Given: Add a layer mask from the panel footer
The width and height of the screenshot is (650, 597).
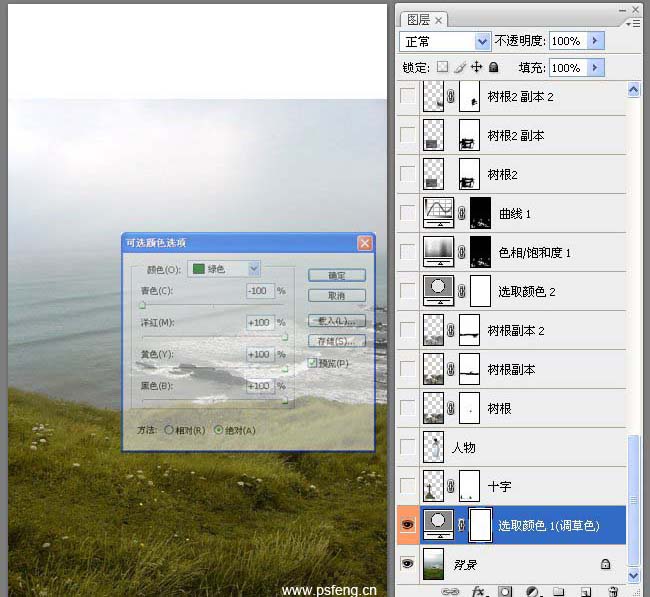Looking at the screenshot, I should (x=504, y=591).
